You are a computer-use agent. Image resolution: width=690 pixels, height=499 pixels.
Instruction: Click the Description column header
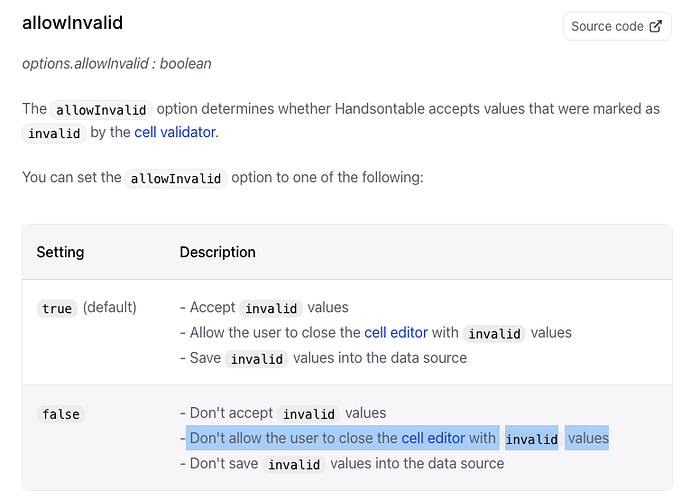pos(217,252)
